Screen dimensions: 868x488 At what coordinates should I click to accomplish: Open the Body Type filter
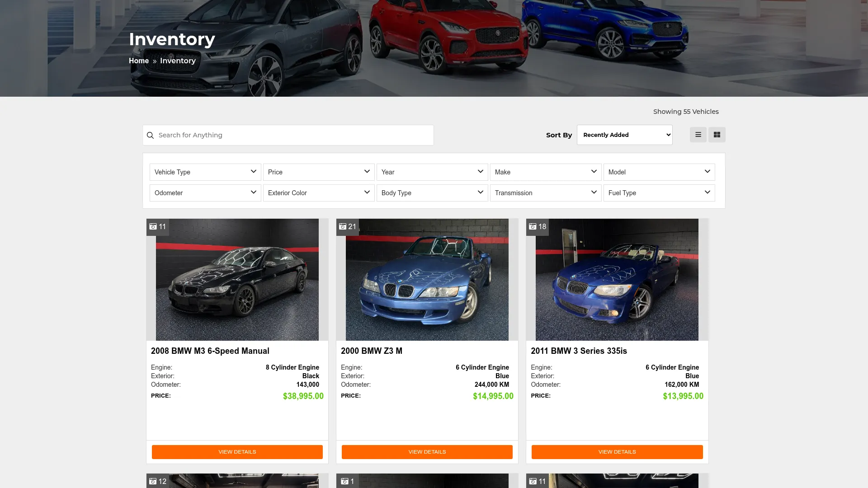pos(432,193)
